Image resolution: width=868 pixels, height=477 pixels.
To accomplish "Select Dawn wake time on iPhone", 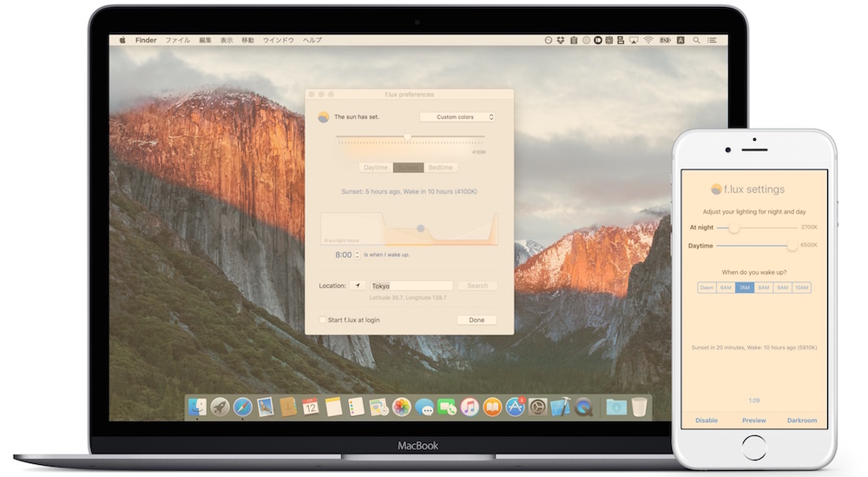I will 707,288.
